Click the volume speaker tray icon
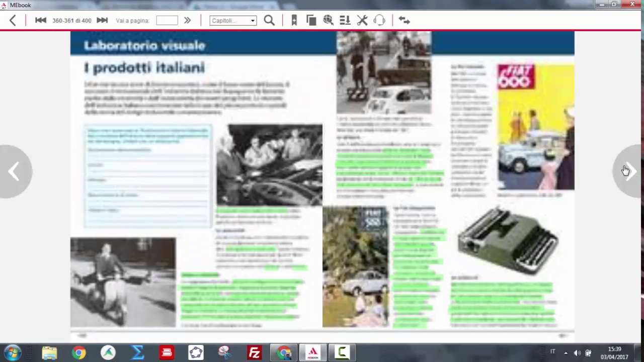644x362 pixels. pos(577,353)
